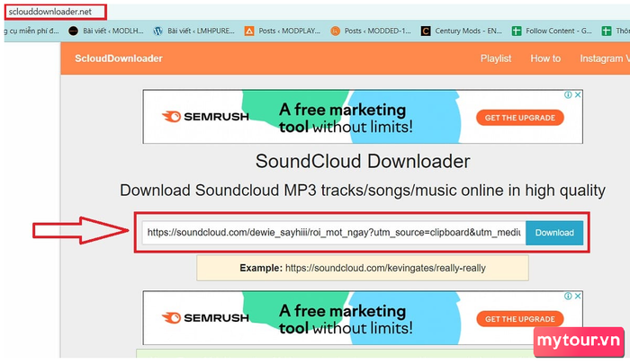Close the bottom Semrush ad with the X
630x364 pixels.
click(x=578, y=296)
